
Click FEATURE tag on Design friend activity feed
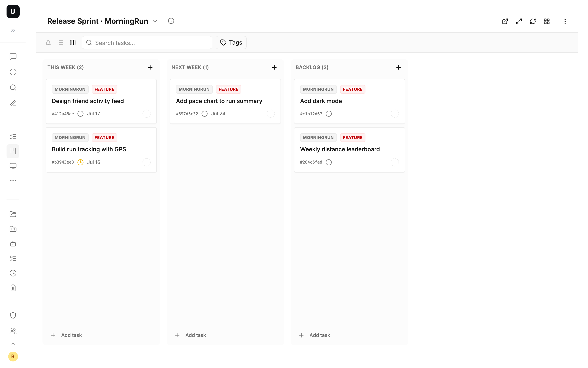(105, 89)
